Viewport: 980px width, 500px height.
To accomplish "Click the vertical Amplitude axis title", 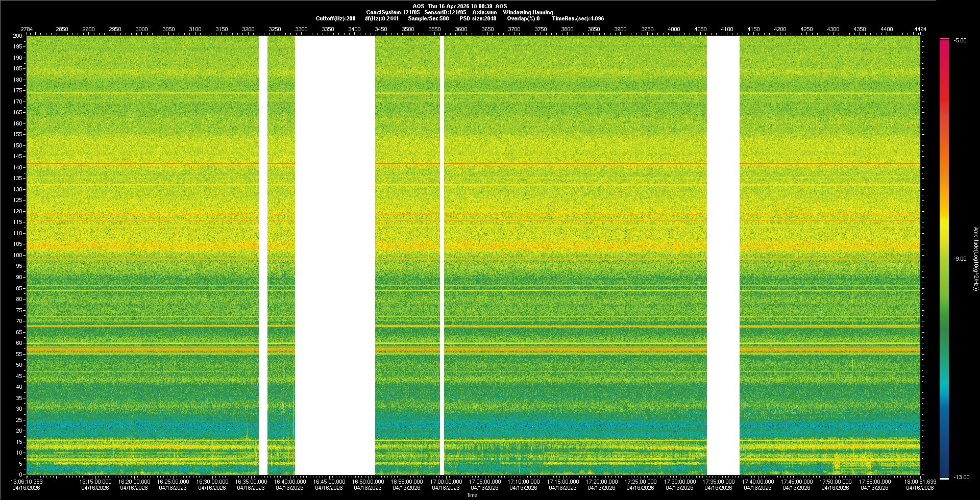I will click(975, 259).
